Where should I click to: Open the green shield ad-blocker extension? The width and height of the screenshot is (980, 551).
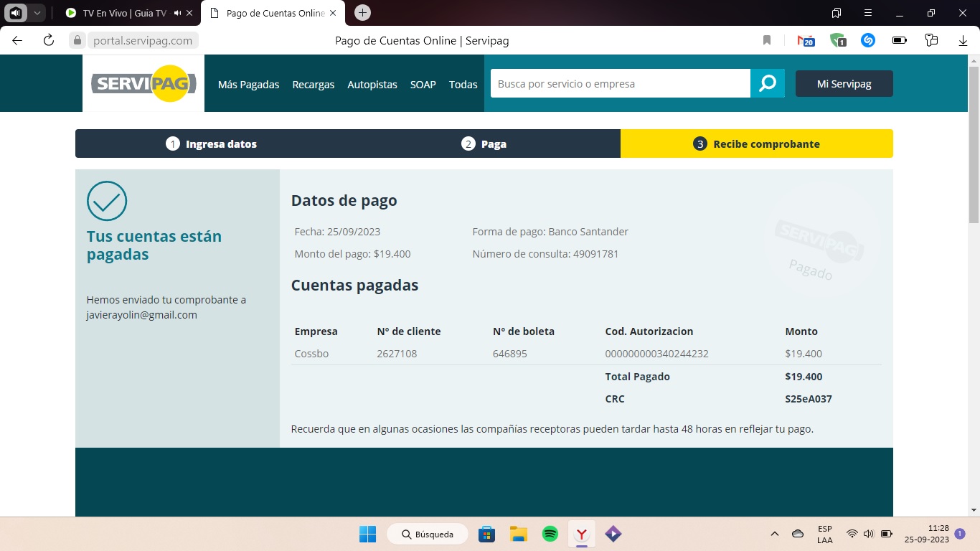837,41
